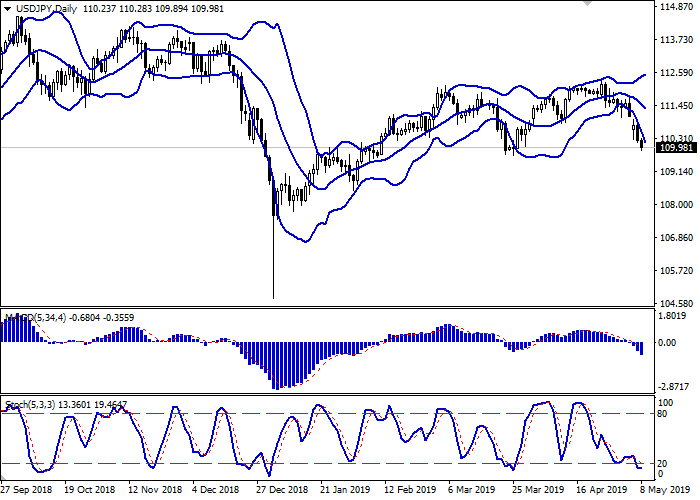This screenshot has height=500, width=700.
Task: Click the scroll arrow at bottom-left corner
Action: (3, 478)
